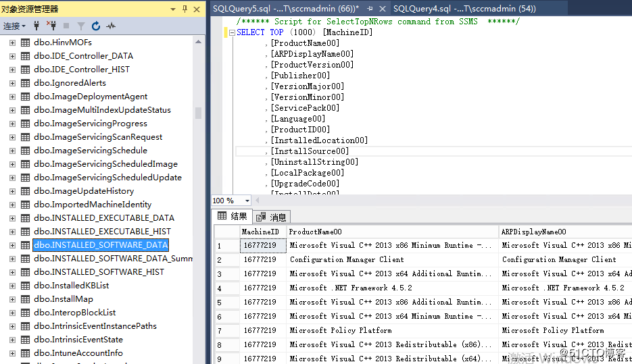Click table icon of dbo.ImageServicingScanRequest
This screenshot has height=364, width=632.
26,137
